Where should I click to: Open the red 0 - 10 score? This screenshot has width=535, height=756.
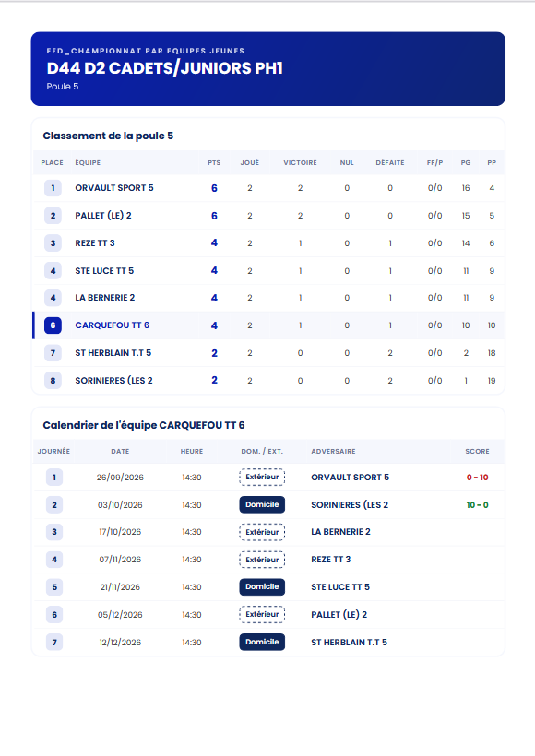[x=477, y=478]
